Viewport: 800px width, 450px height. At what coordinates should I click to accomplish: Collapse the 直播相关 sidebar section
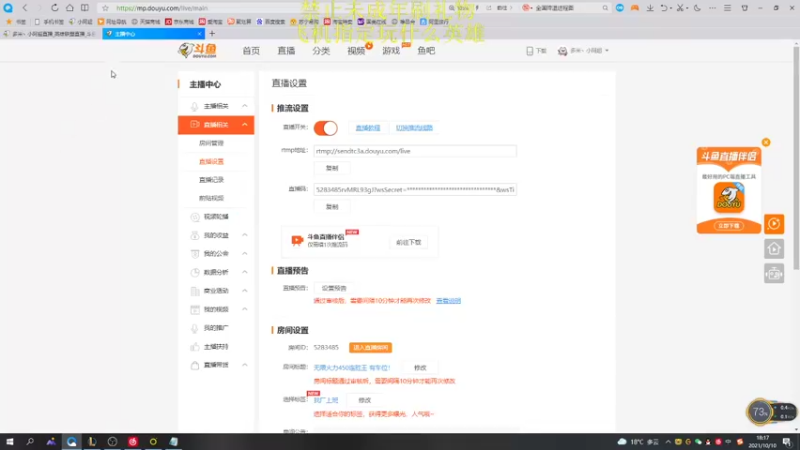pyautogui.click(x=245, y=124)
